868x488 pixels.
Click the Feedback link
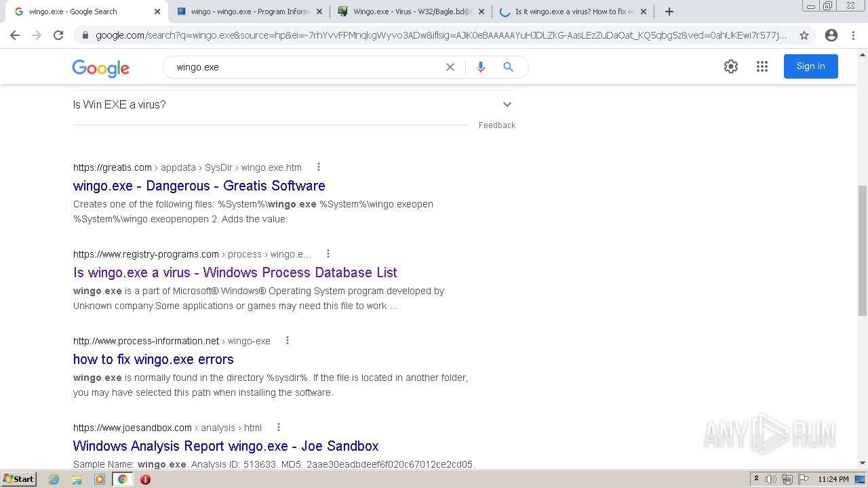tap(497, 125)
